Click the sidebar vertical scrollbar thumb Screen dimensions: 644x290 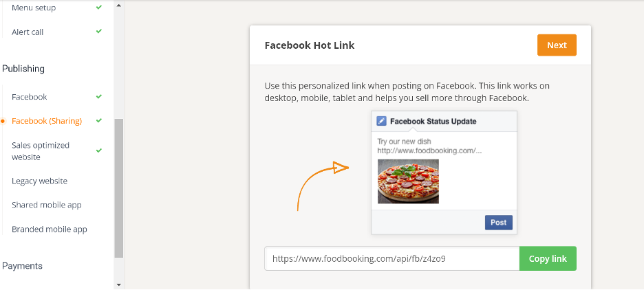coord(119,188)
